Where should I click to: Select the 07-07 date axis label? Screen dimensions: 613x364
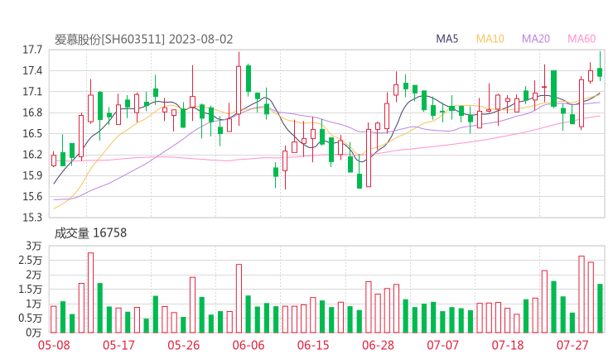(x=442, y=345)
